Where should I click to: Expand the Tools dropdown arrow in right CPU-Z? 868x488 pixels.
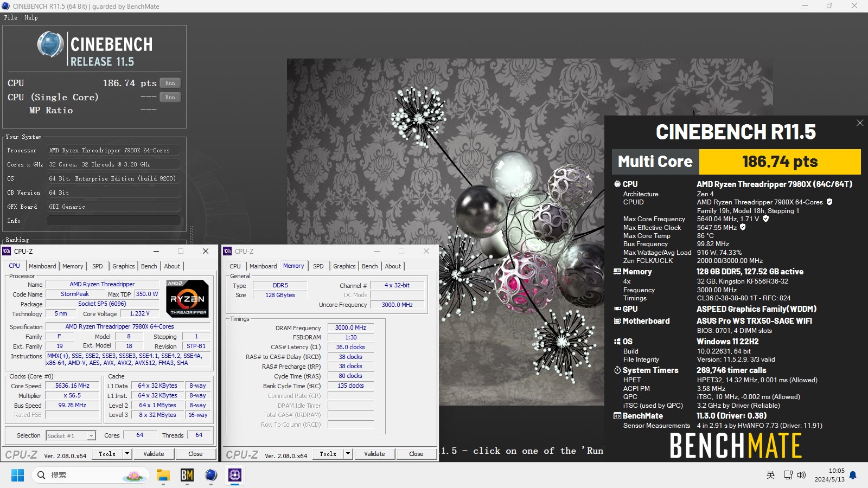tap(348, 454)
